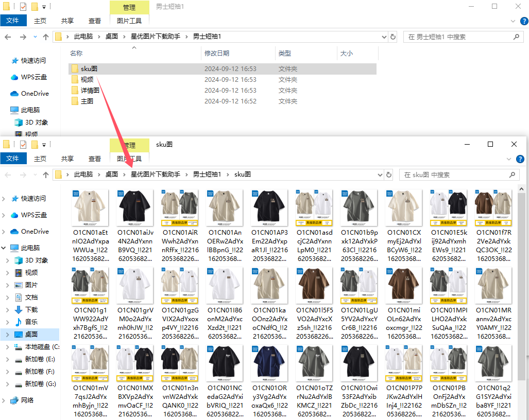This screenshot has height=420, width=529.
Task: Expand the ribbon in the sku图 window
Action: click(509, 159)
